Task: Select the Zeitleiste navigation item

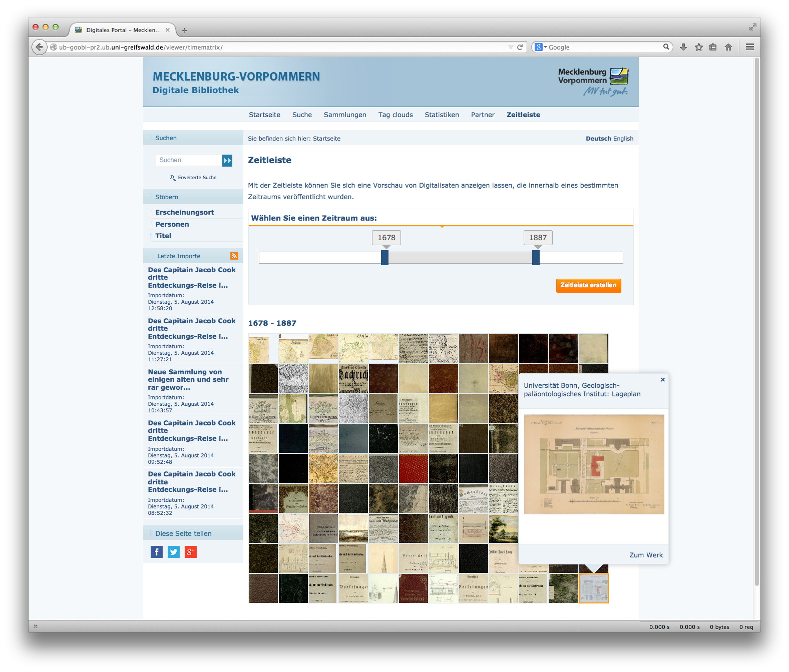Action: [x=523, y=115]
